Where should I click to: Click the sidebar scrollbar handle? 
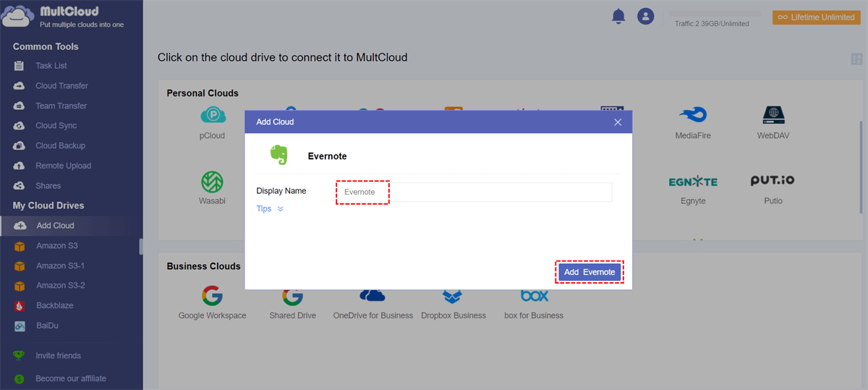[141, 247]
